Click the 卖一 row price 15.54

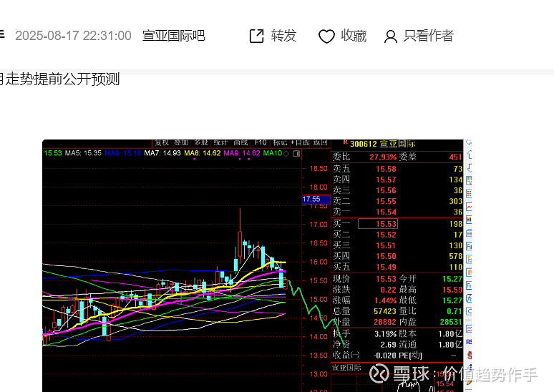[x=386, y=212]
